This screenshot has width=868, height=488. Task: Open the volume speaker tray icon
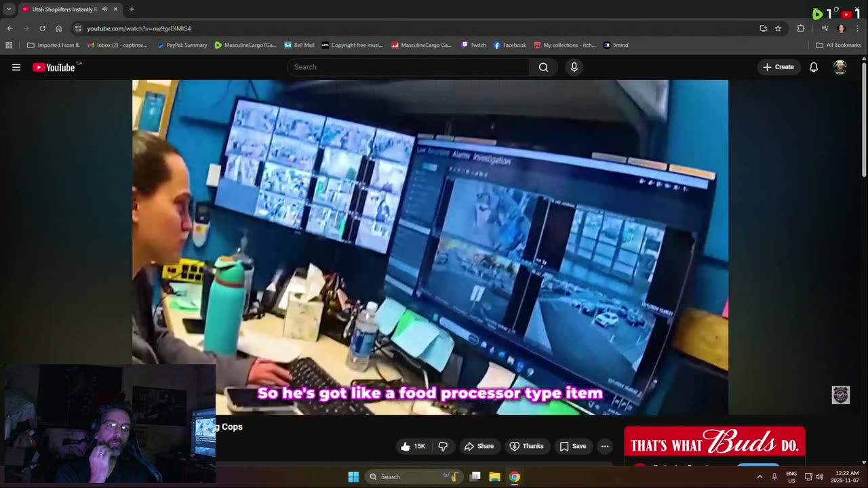click(819, 476)
